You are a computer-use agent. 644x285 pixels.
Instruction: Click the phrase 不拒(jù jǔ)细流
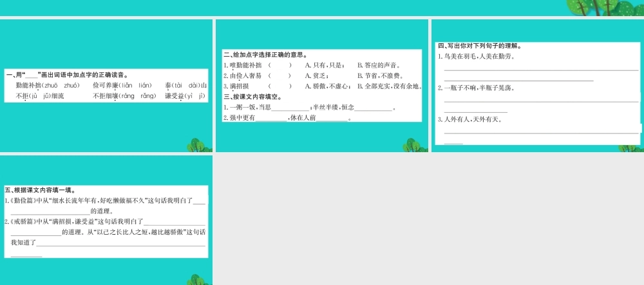(39, 96)
